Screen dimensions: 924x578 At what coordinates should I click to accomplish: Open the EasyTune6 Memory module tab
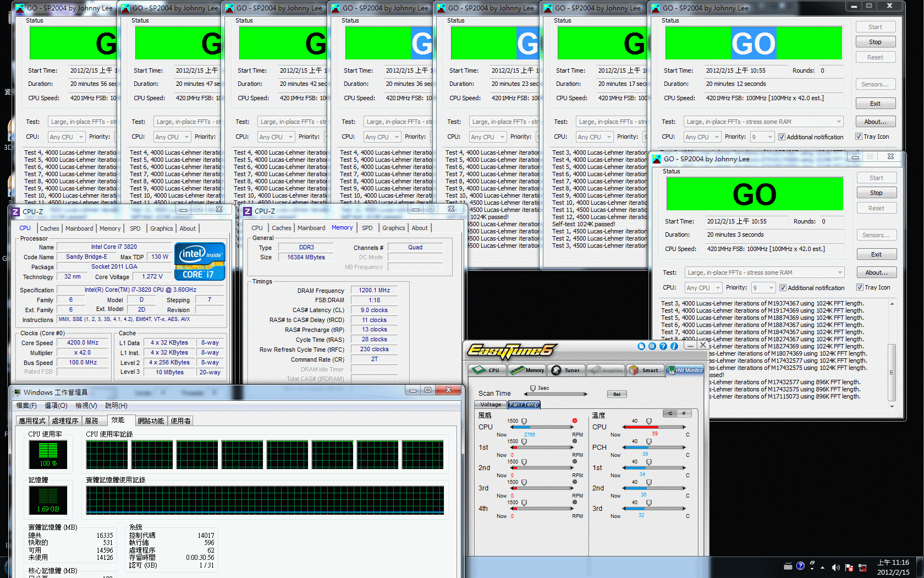point(526,370)
